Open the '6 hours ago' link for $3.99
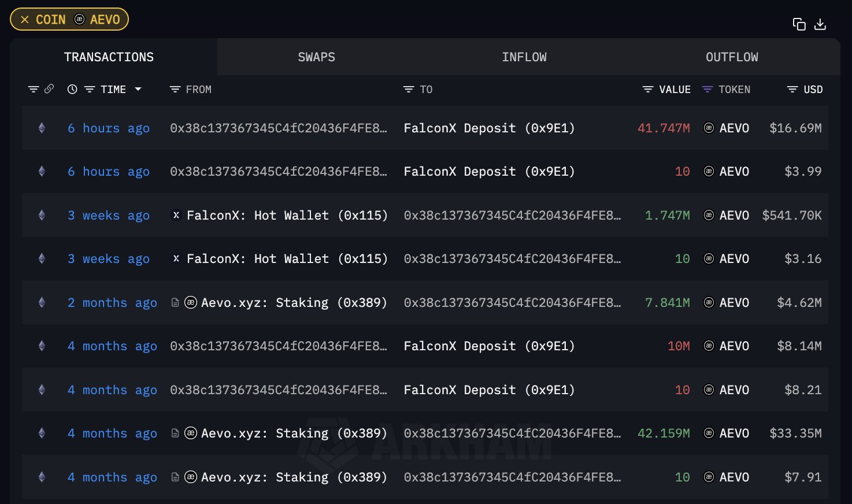The height and width of the screenshot is (504, 852). (109, 172)
